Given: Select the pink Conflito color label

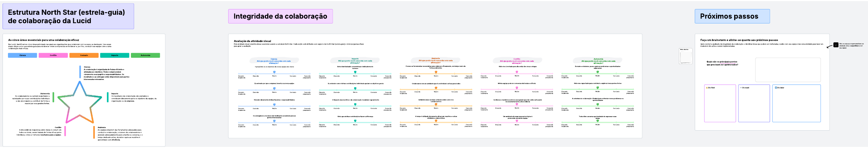Looking at the screenshot, I should click(x=53, y=55).
